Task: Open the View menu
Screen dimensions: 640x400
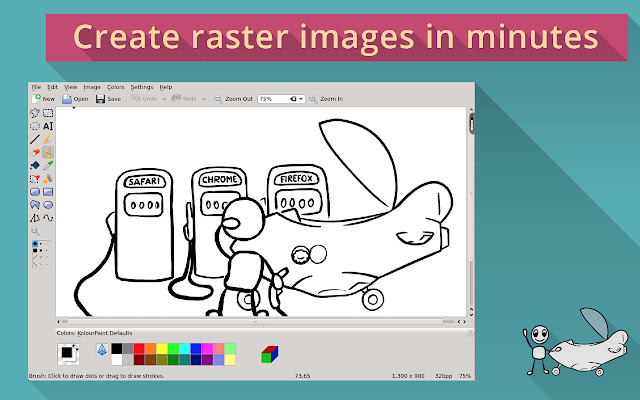Action: tap(71, 87)
